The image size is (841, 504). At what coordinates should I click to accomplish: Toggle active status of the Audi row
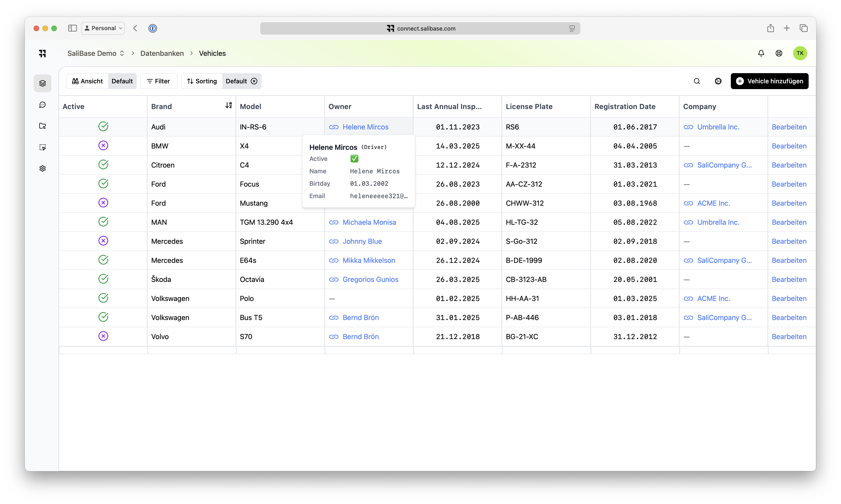[x=103, y=126]
